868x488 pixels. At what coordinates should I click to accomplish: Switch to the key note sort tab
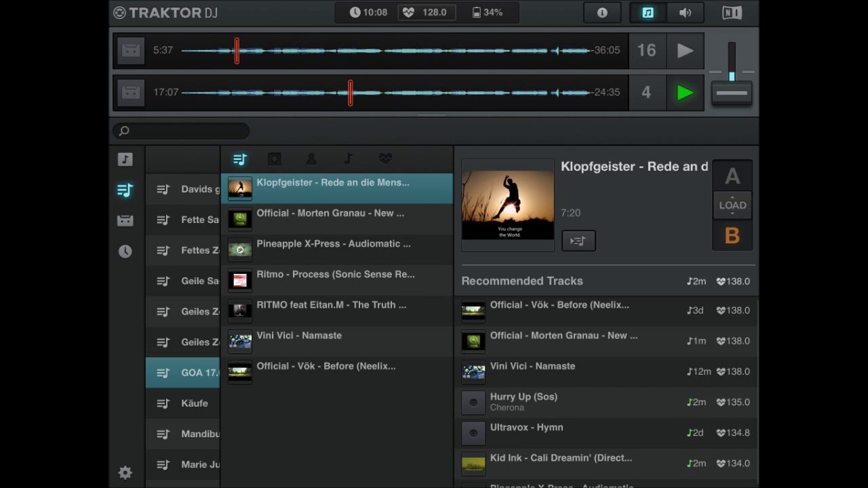pos(348,159)
